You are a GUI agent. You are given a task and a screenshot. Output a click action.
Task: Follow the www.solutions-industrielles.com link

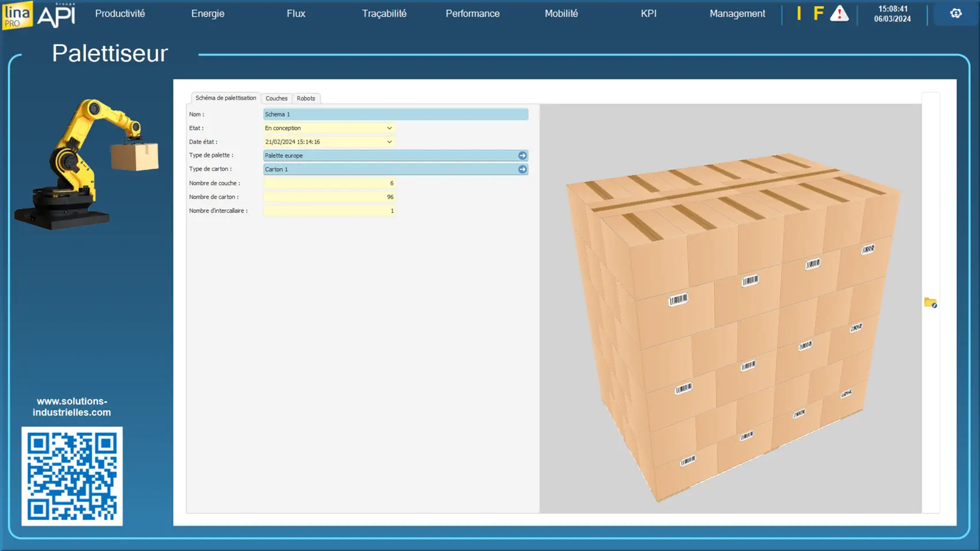[x=71, y=407]
